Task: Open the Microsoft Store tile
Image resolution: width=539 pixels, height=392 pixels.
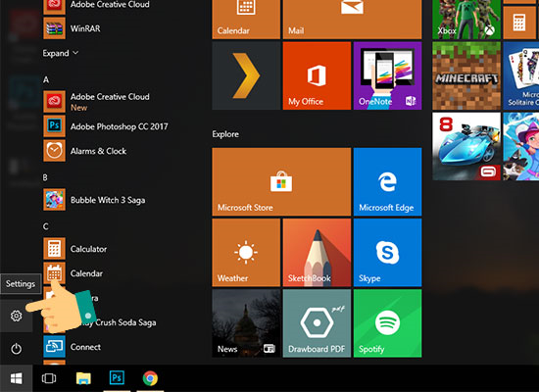Action: [281, 181]
